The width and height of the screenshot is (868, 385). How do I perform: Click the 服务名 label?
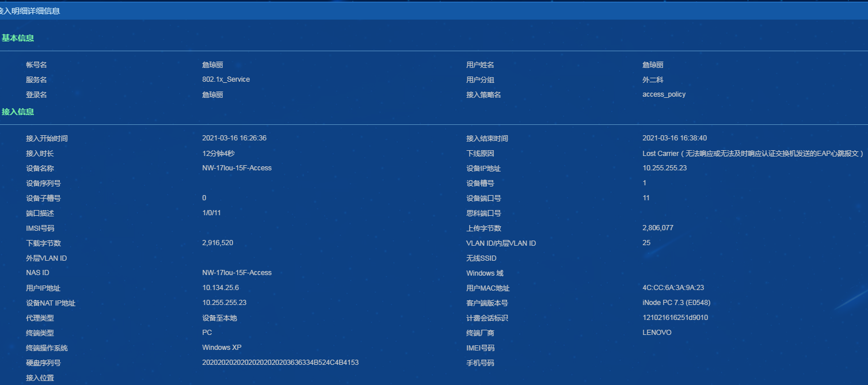[36, 80]
